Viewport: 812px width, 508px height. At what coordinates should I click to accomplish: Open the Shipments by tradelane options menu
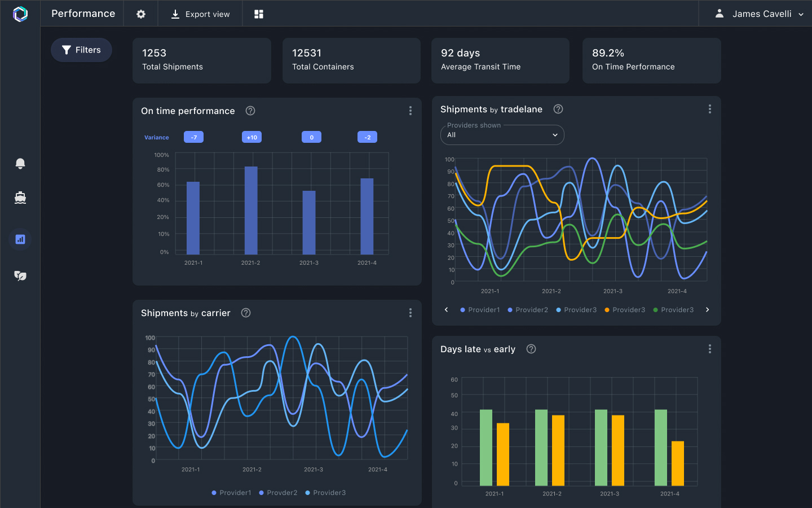[710, 109]
